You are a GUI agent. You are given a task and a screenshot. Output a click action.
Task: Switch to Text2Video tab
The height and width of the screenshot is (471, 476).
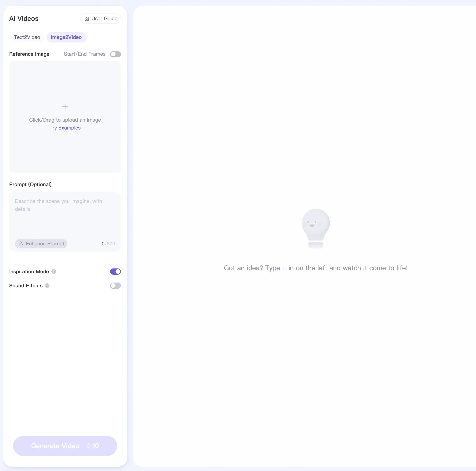click(27, 37)
